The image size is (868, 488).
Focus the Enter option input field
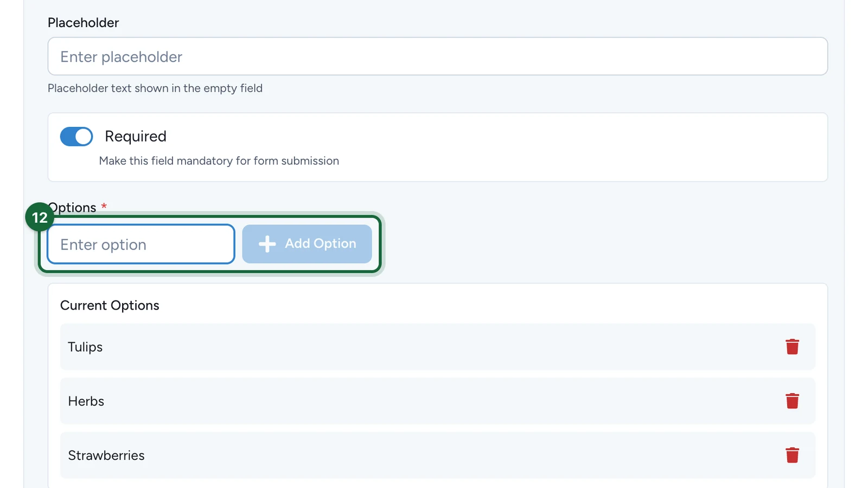[x=141, y=244]
